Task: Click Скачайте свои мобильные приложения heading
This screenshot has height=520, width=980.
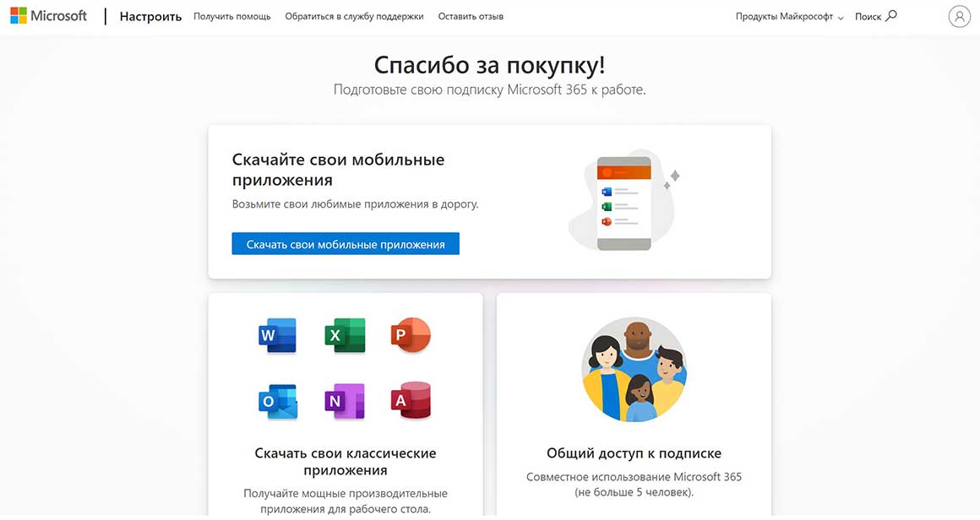Action: tap(338, 169)
